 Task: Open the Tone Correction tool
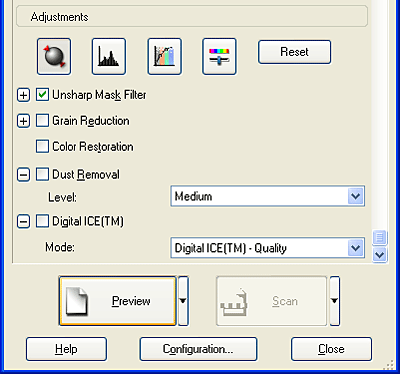coord(164,56)
